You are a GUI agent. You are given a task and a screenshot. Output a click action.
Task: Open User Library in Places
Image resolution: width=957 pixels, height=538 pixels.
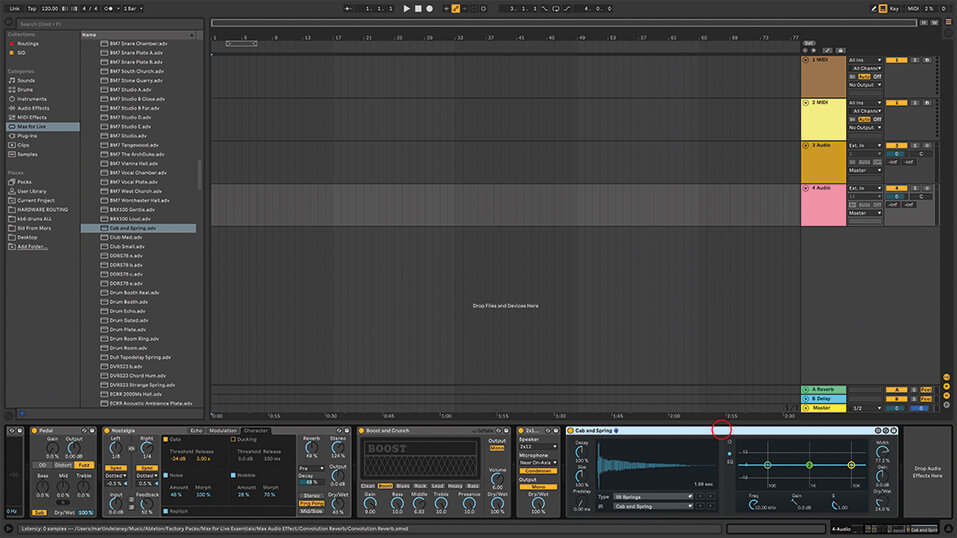click(x=31, y=191)
